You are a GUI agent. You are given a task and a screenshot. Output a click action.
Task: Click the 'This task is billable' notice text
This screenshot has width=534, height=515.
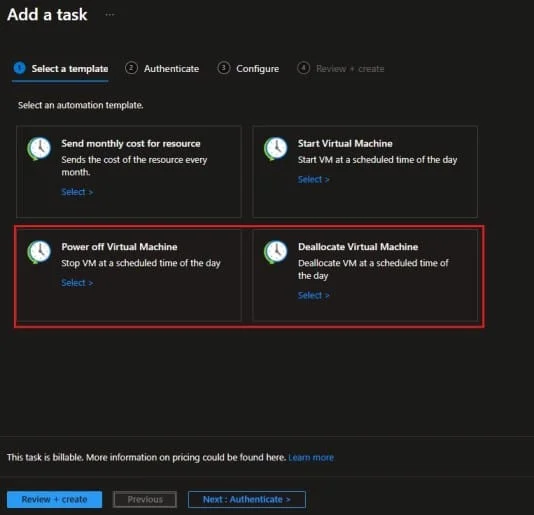146,457
